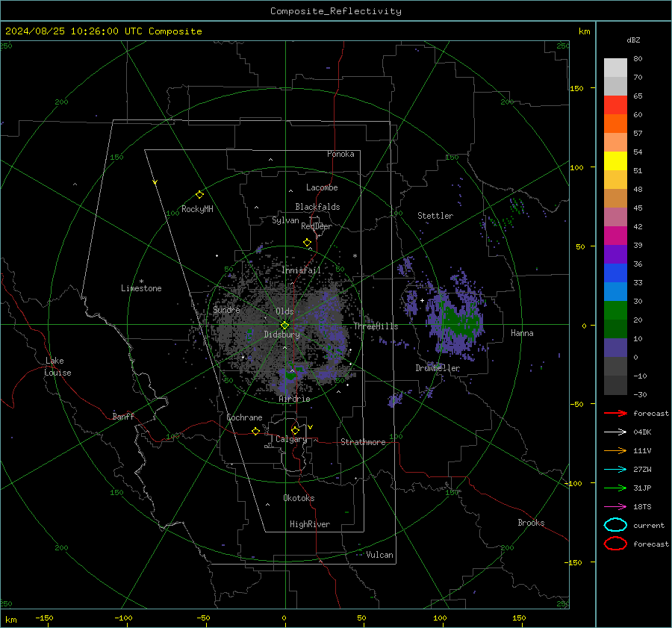The image size is (672, 628).
Task: Click the yellow radar-site diamond above Didsbury
Action: (x=284, y=326)
